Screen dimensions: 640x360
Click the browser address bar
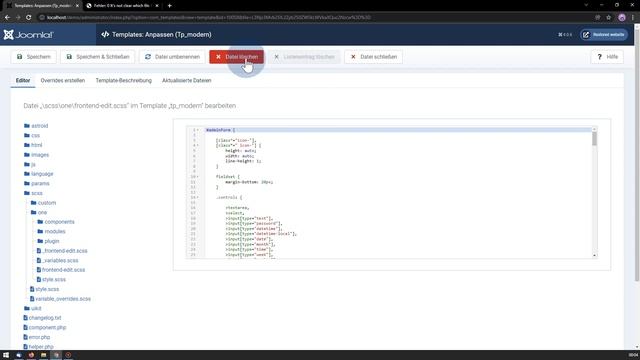pyautogui.click(x=314, y=18)
